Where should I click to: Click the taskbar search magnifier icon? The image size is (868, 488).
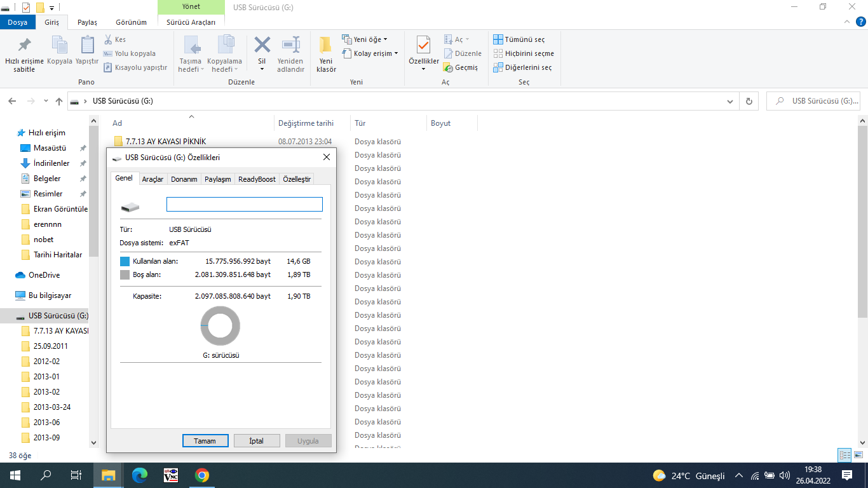[46, 475]
